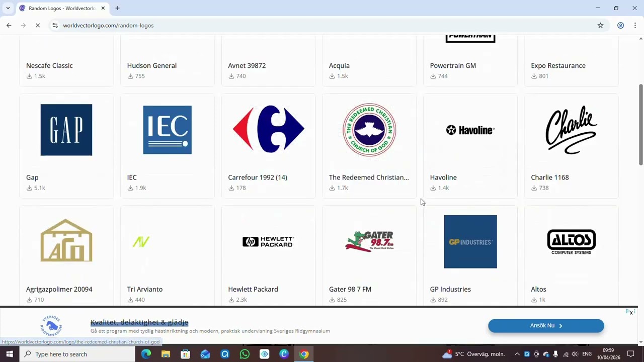Expand the tab search dropdown arrow
The image size is (644, 362).
[8, 8]
